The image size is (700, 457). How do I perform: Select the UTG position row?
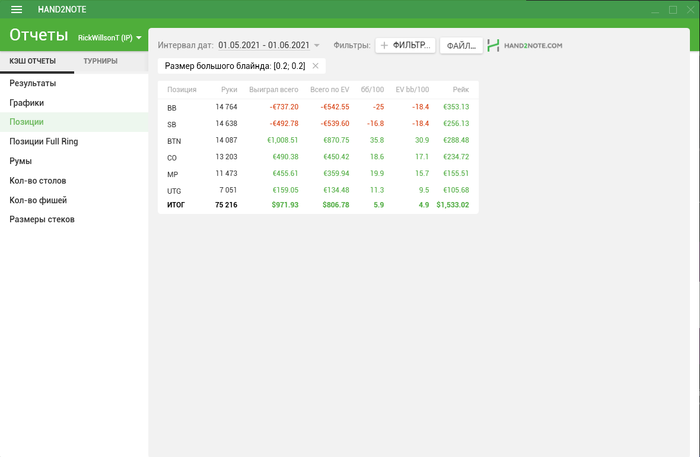(x=318, y=190)
